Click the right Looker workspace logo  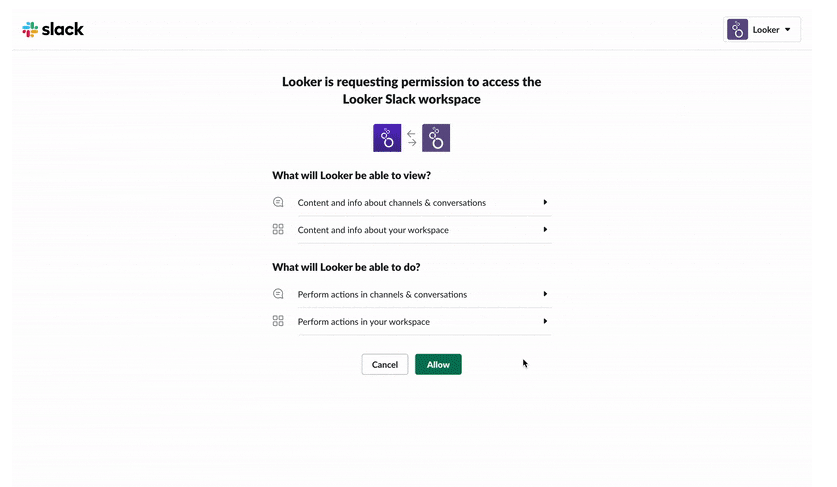pyautogui.click(x=436, y=138)
